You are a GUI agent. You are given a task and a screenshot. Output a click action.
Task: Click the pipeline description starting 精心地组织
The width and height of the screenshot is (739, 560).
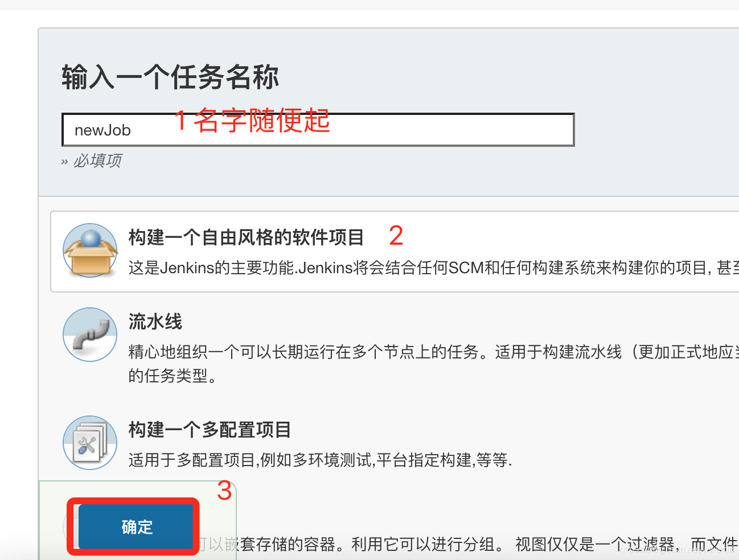433,364
